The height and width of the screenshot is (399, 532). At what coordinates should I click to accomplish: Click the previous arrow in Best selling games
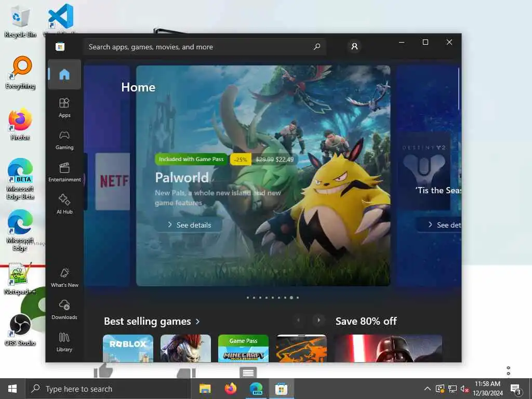pyautogui.click(x=298, y=320)
